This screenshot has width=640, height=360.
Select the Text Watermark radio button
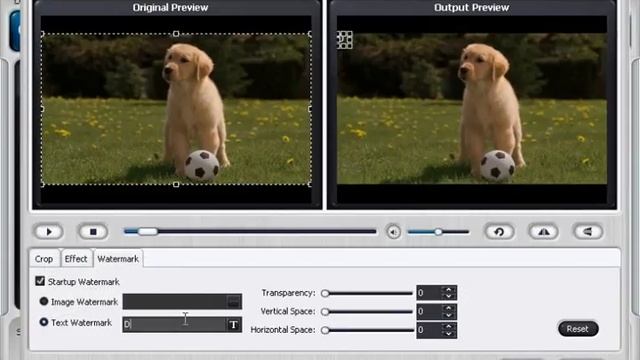pyautogui.click(x=44, y=322)
